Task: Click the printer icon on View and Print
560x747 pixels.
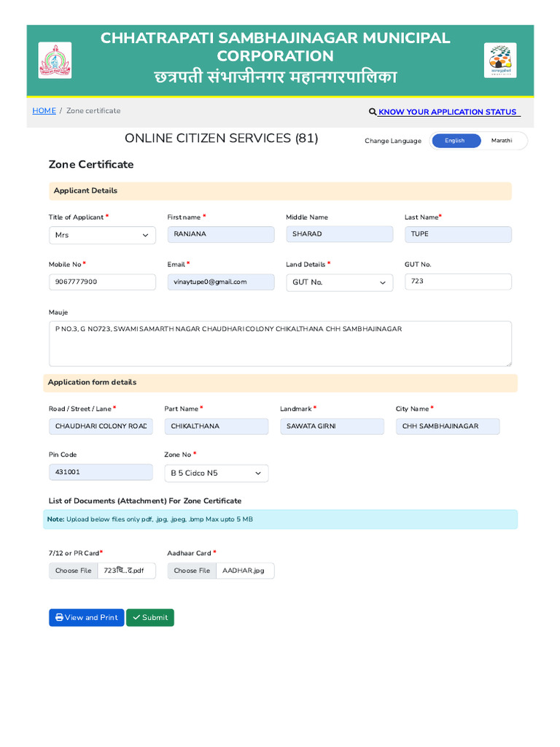Action: pos(59,617)
